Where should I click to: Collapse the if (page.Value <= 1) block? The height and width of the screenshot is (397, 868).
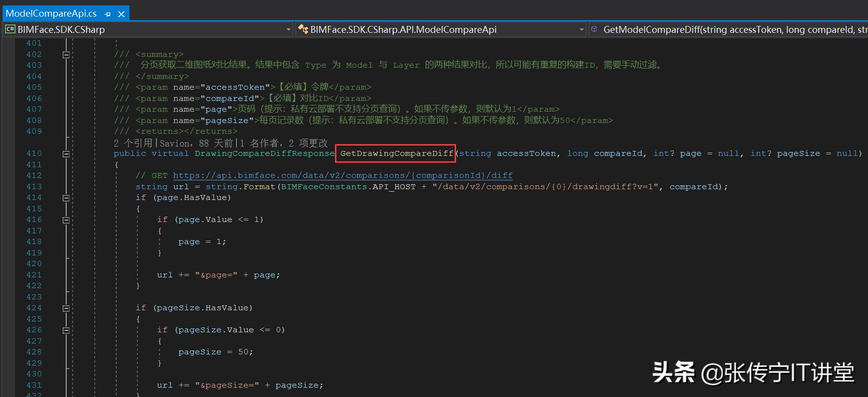[x=66, y=220]
